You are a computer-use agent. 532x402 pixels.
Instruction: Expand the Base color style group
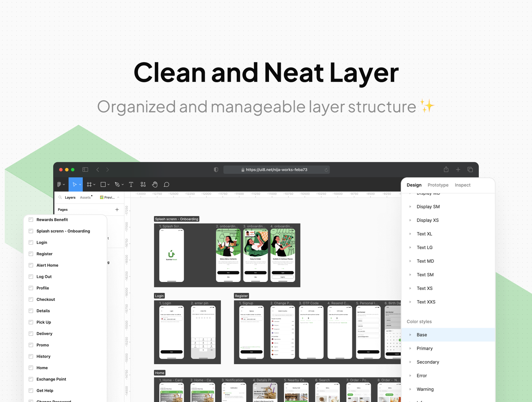[410, 335]
